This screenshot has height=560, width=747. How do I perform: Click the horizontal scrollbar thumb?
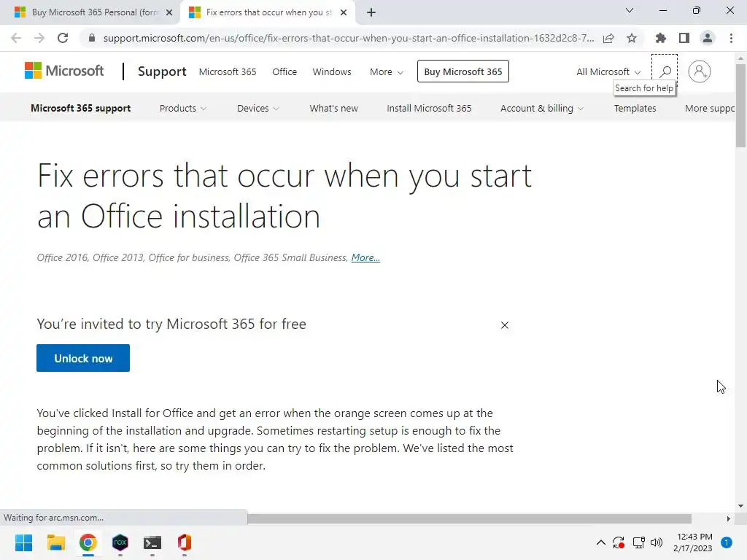coord(469,518)
